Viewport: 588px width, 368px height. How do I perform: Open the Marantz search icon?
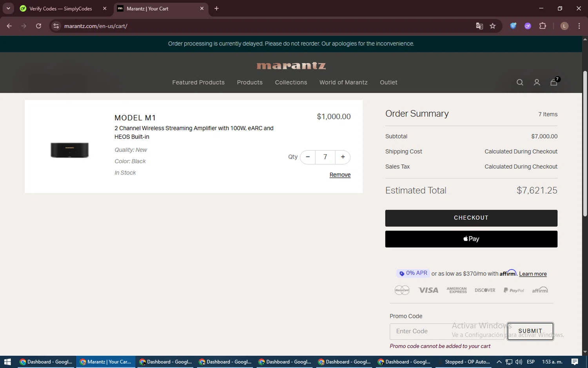tap(520, 82)
